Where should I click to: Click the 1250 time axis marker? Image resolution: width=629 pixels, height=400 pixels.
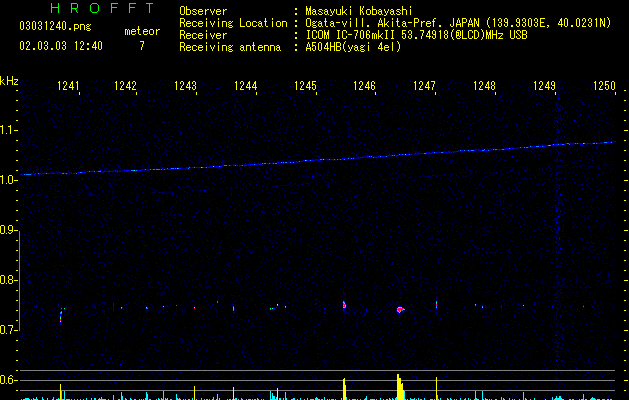[604, 86]
